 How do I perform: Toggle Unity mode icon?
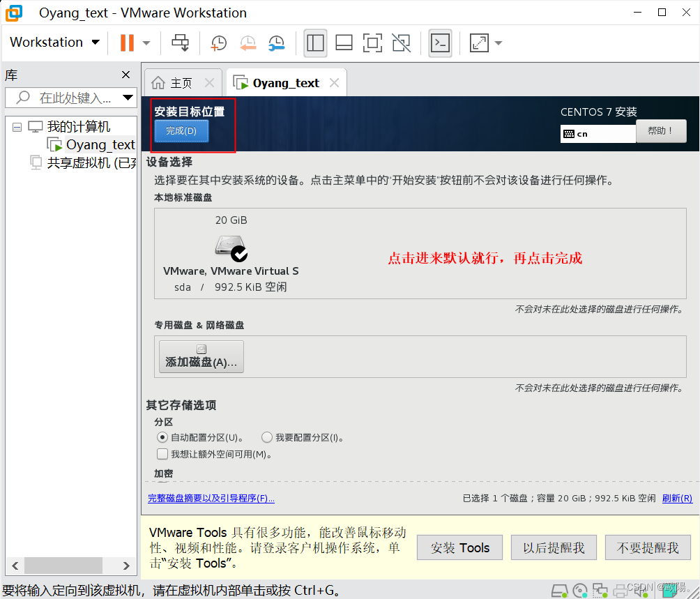pos(401,43)
